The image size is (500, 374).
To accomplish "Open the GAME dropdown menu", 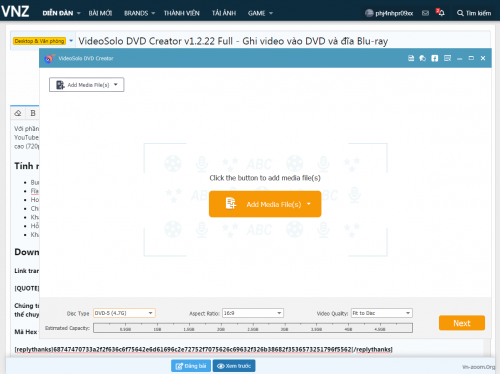I will [x=260, y=13].
